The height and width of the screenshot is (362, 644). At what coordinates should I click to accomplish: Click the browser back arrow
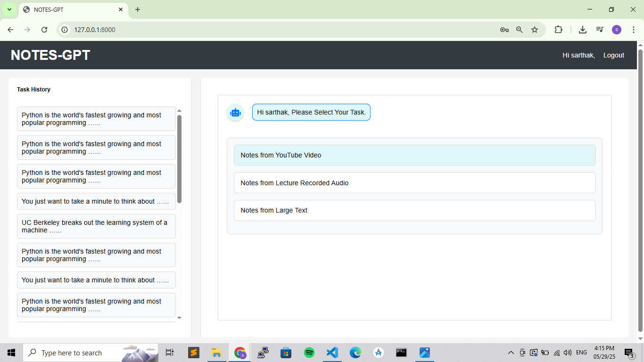(10, 30)
